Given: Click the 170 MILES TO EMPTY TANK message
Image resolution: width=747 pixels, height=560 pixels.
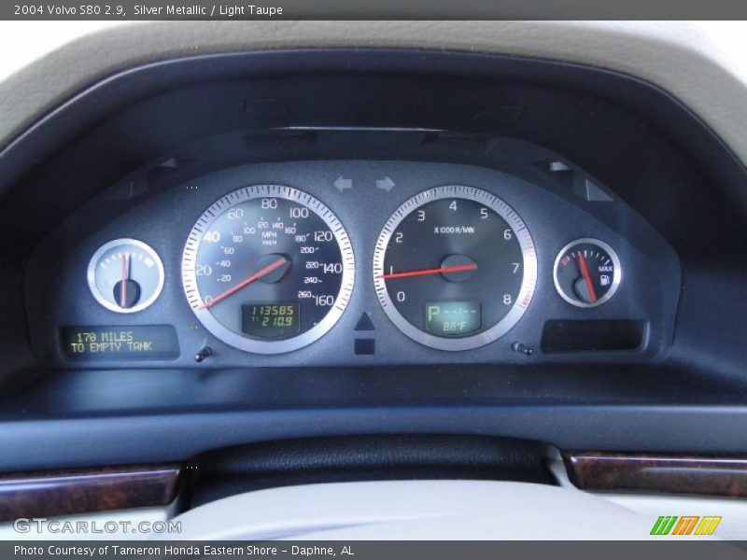Looking at the screenshot, I should (x=112, y=342).
